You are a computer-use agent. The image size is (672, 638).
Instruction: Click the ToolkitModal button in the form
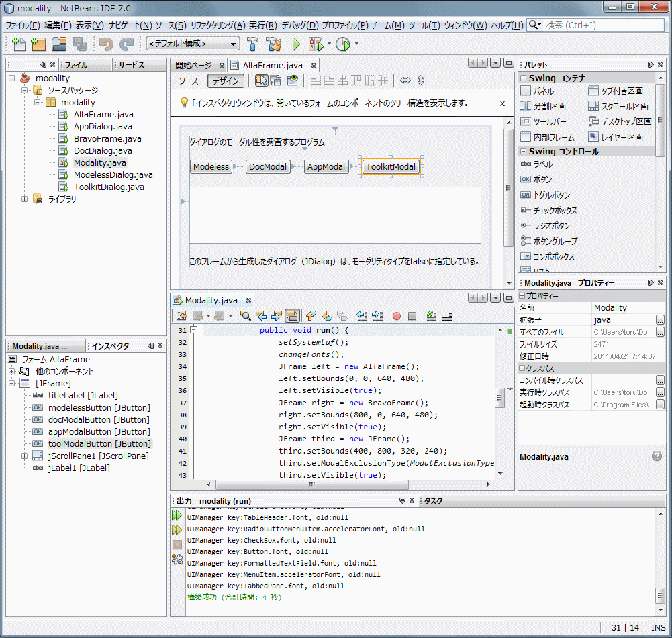pyautogui.click(x=391, y=166)
